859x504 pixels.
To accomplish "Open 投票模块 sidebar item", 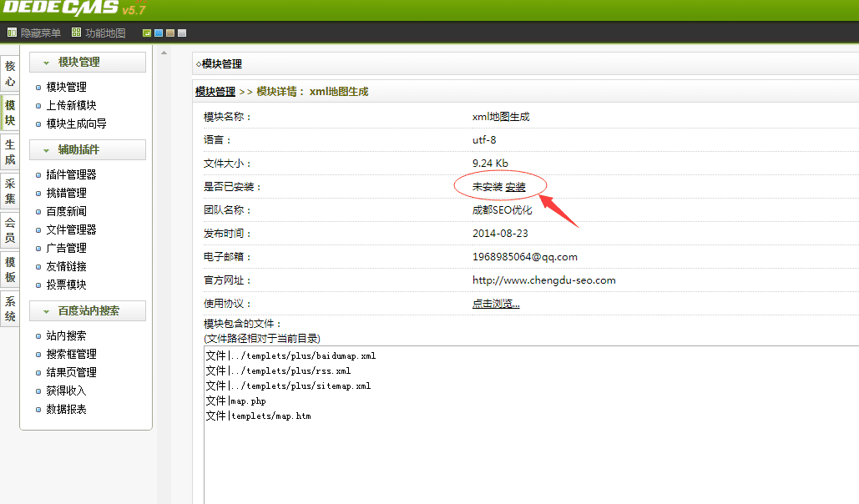I will coord(66,285).
